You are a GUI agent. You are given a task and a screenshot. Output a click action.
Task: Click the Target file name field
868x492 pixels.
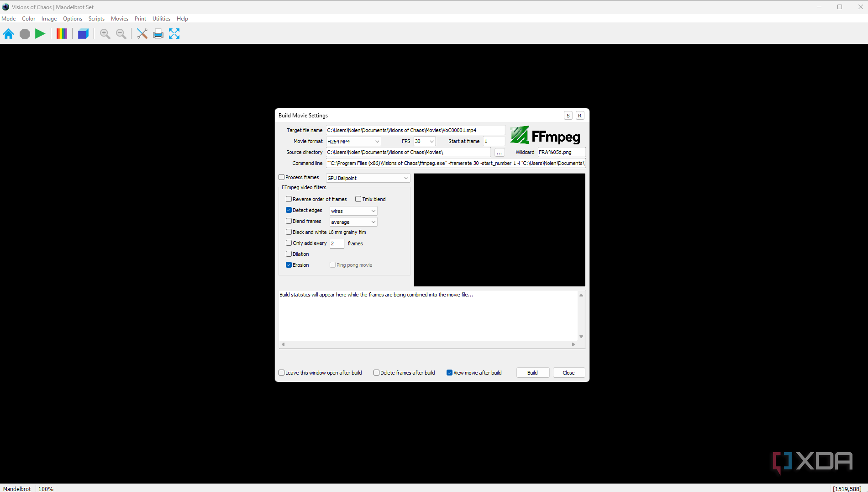point(416,131)
